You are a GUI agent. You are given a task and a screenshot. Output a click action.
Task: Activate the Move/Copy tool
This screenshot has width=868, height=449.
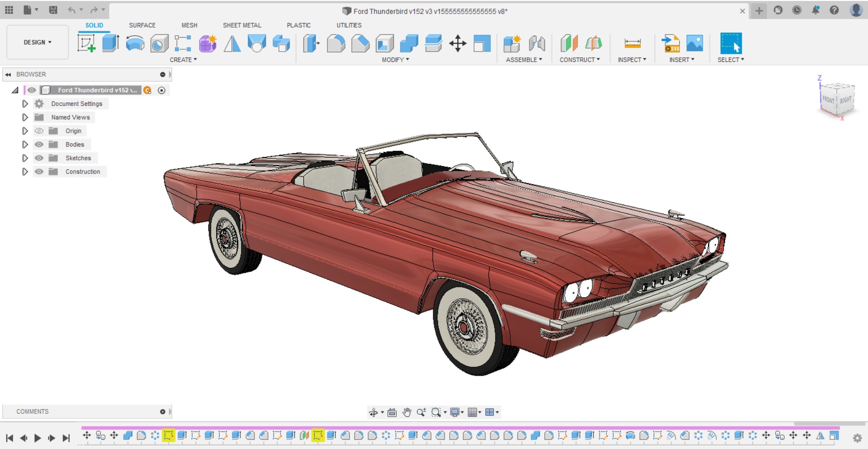pos(458,43)
